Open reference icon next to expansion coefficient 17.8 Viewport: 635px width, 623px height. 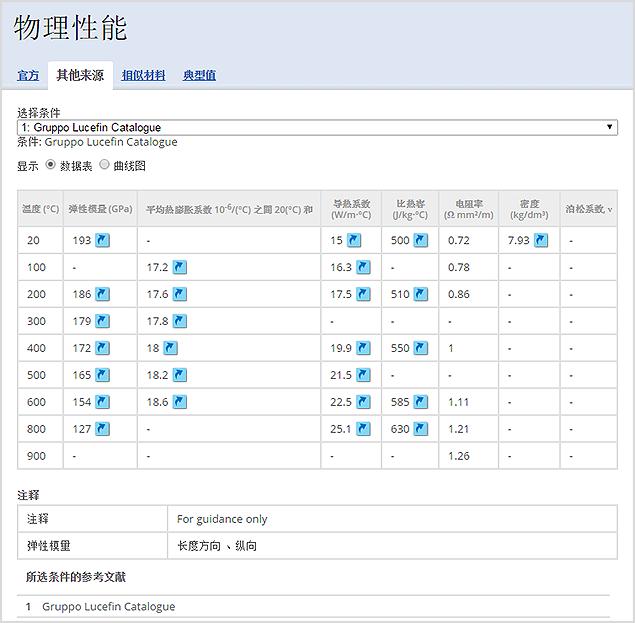180,321
